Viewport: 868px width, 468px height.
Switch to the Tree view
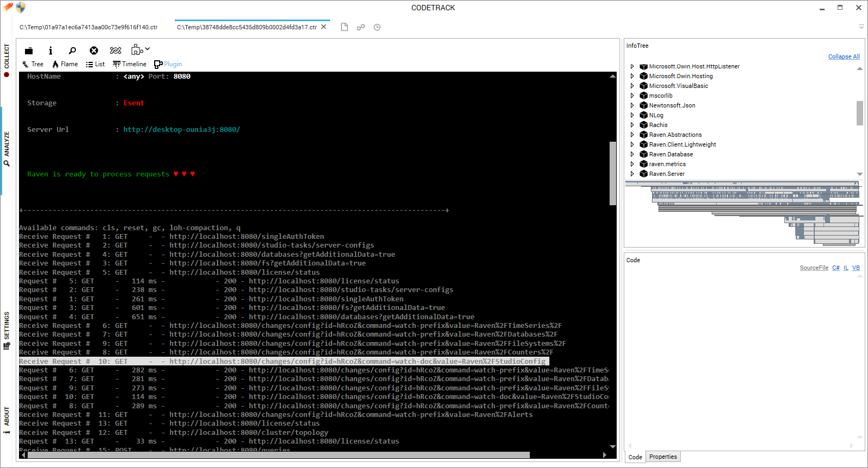[x=33, y=64]
